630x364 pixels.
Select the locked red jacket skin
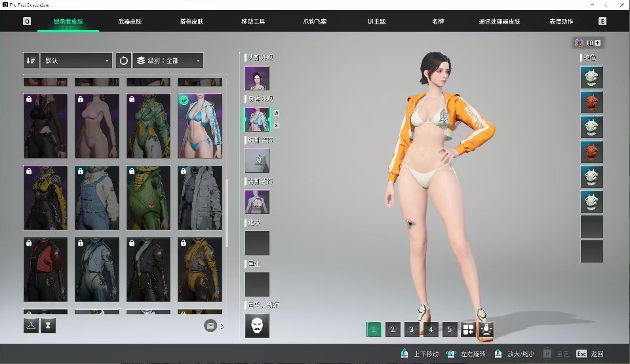[45, 269]
